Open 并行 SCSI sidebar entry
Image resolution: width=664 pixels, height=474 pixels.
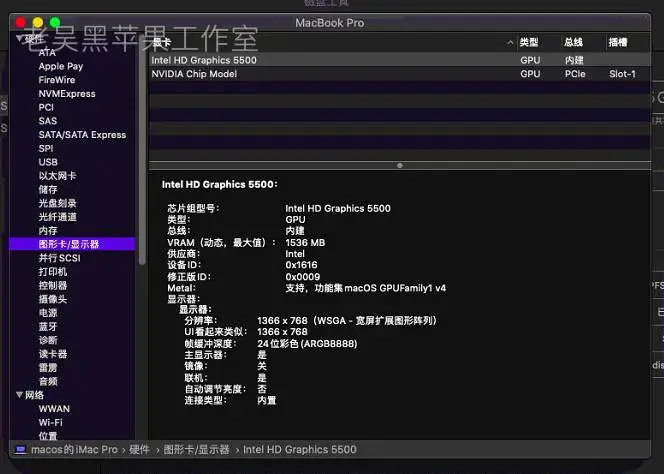tap(59, 258)
